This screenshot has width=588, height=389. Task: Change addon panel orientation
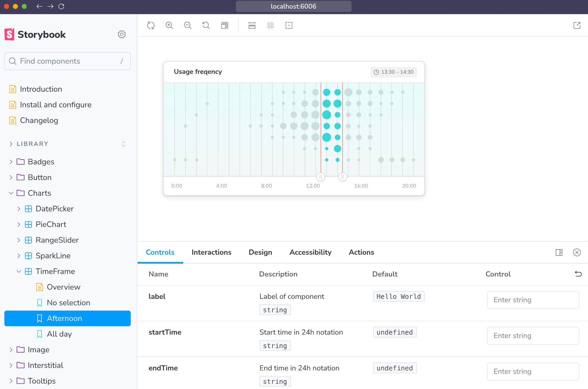tap(559, 252)
